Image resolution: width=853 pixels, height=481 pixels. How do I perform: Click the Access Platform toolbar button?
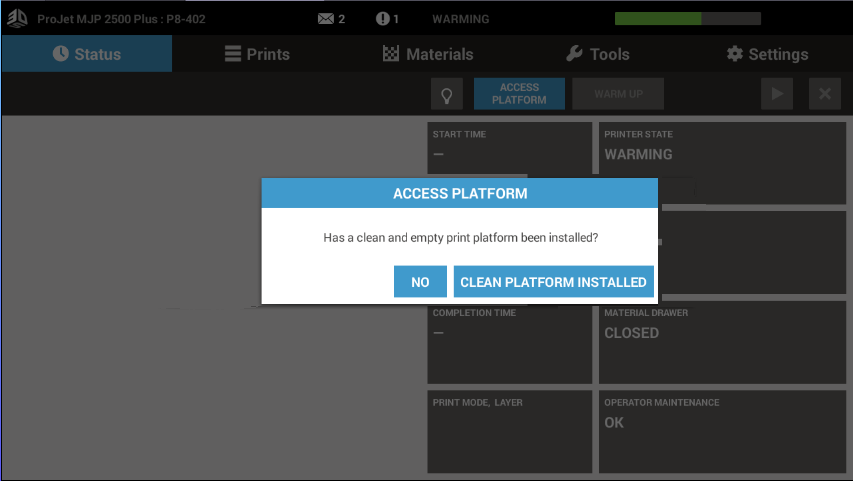click(x=519, y=94)
